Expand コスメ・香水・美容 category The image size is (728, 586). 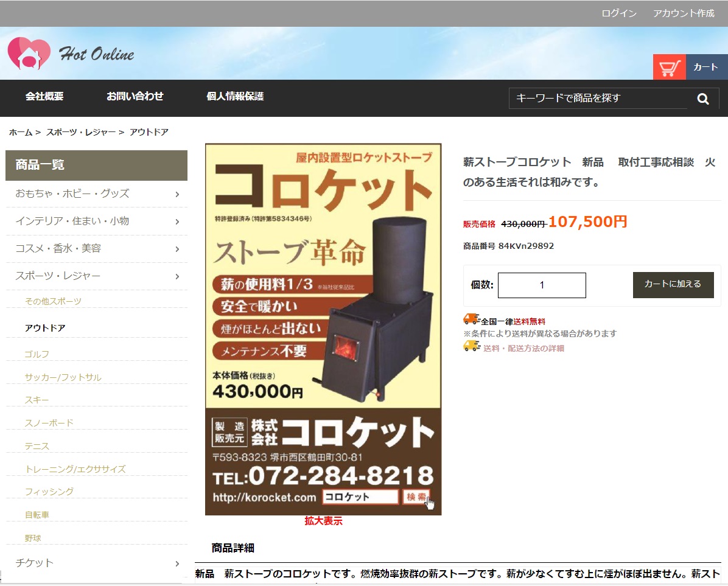click(x=177, y=249)
